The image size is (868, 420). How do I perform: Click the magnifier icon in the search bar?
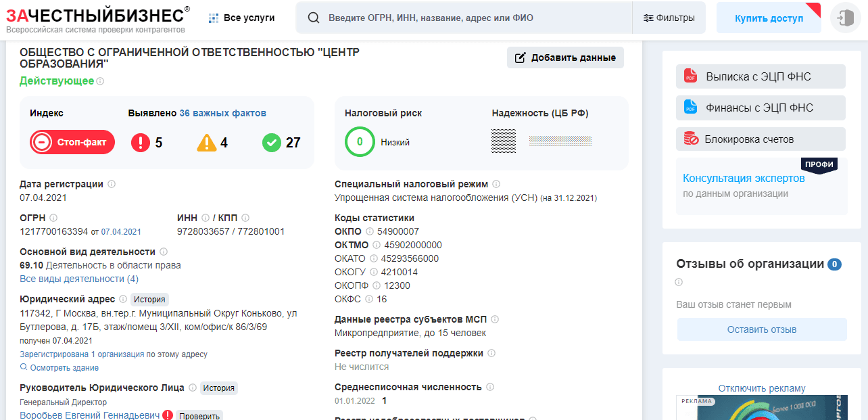(313, 18)
